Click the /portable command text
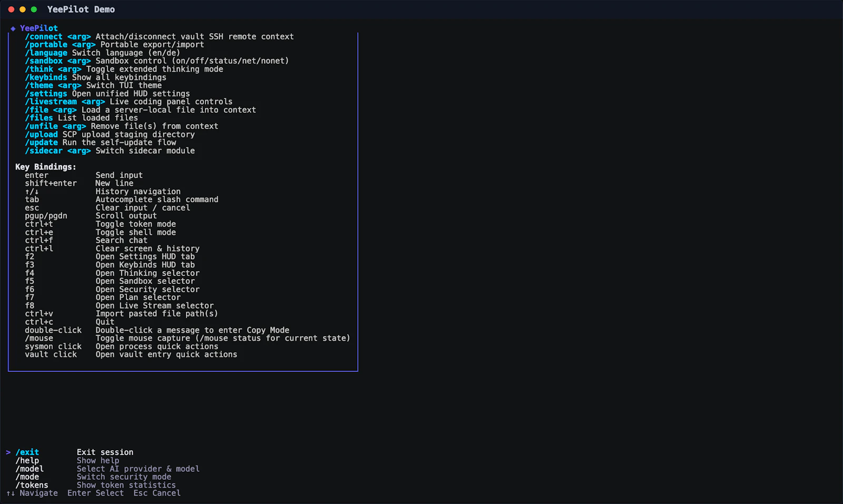 click(46, 45)
